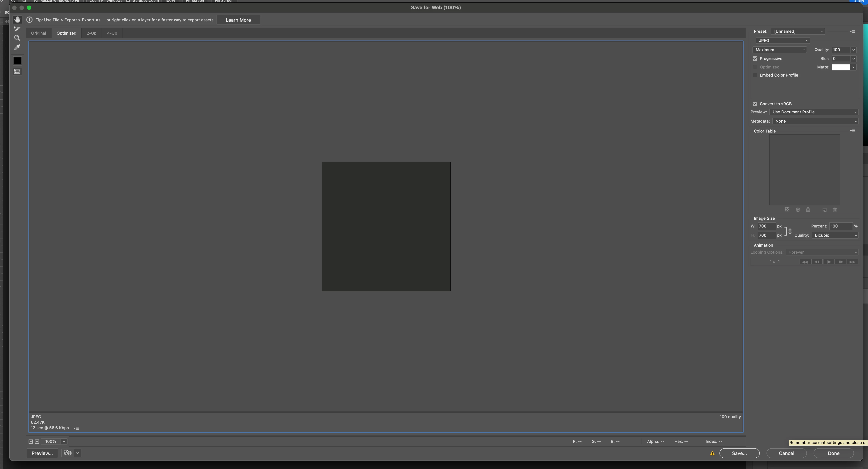The image size is (868, 469).
Task: Click the browser preview icon
Action: click(x=68, y=453)
